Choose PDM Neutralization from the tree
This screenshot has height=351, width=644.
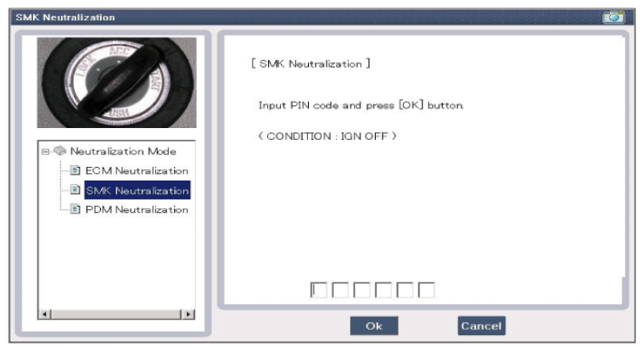pos(137,209)
